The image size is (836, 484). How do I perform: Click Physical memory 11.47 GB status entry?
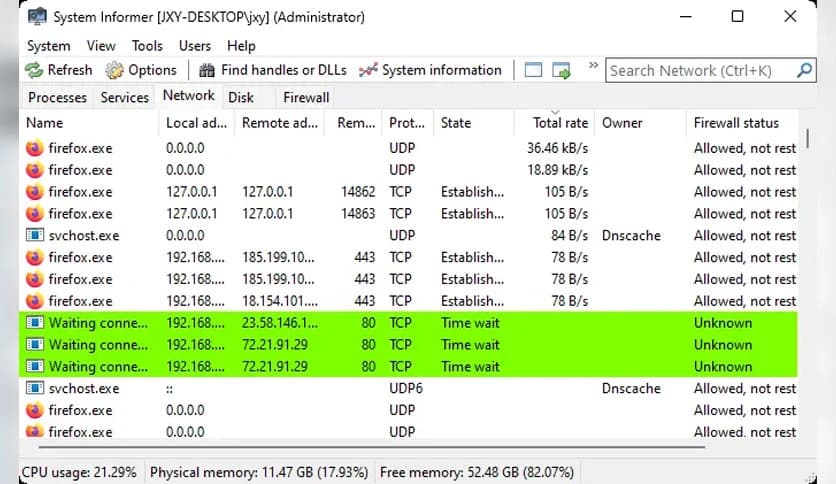(259, 472)
